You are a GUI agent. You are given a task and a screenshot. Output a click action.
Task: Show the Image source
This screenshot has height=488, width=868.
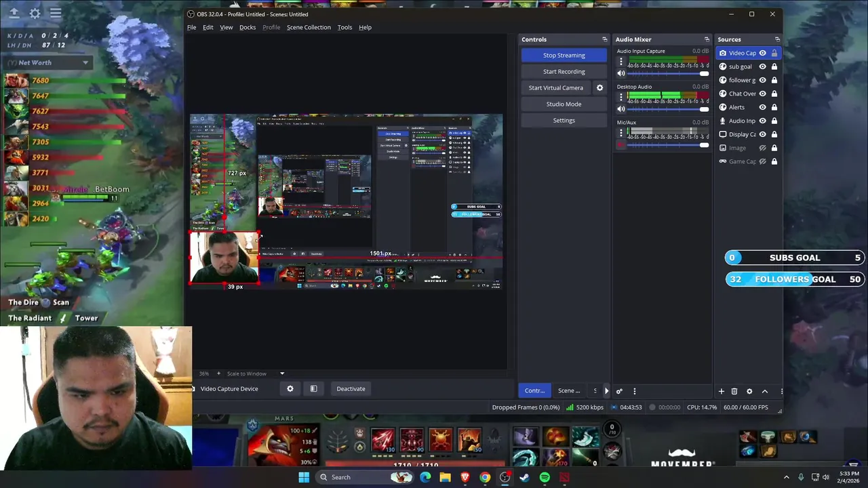(762, 148)
